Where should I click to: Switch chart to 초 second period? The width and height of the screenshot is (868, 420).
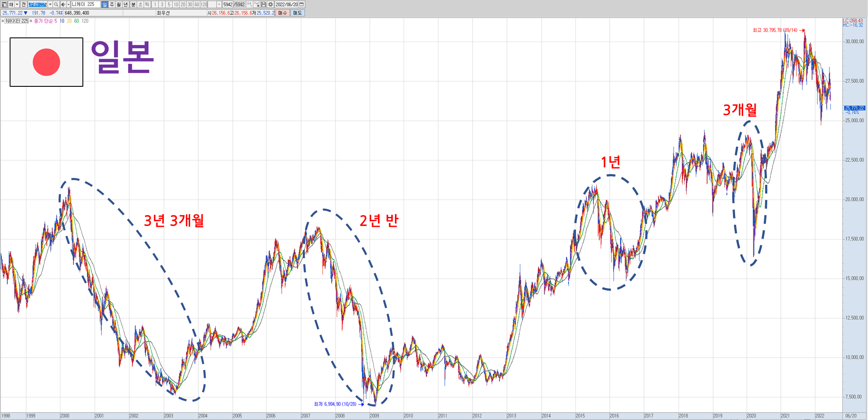[x=140, y=4]
